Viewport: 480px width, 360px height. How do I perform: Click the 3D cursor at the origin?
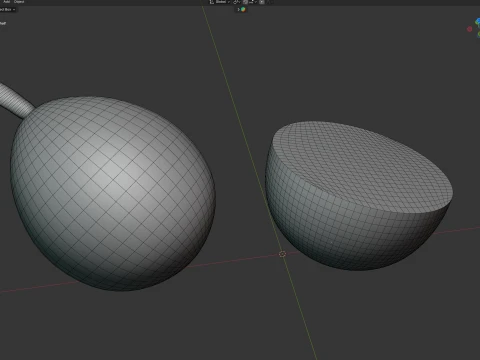point(282,254)
